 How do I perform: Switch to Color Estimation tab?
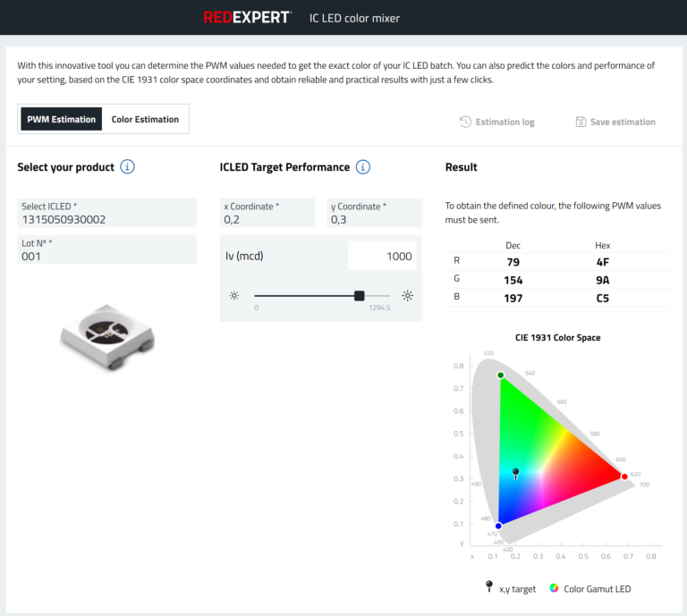coord(145,119)
